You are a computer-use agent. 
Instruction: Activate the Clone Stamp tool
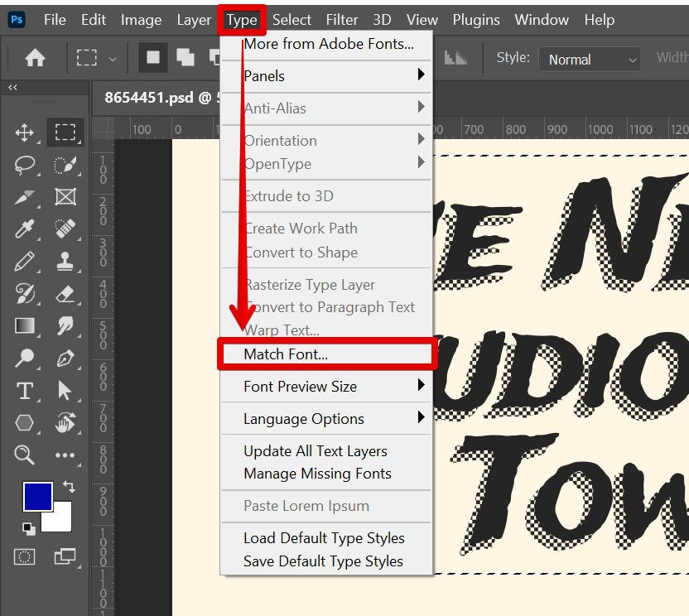click(x=67, y=261)
